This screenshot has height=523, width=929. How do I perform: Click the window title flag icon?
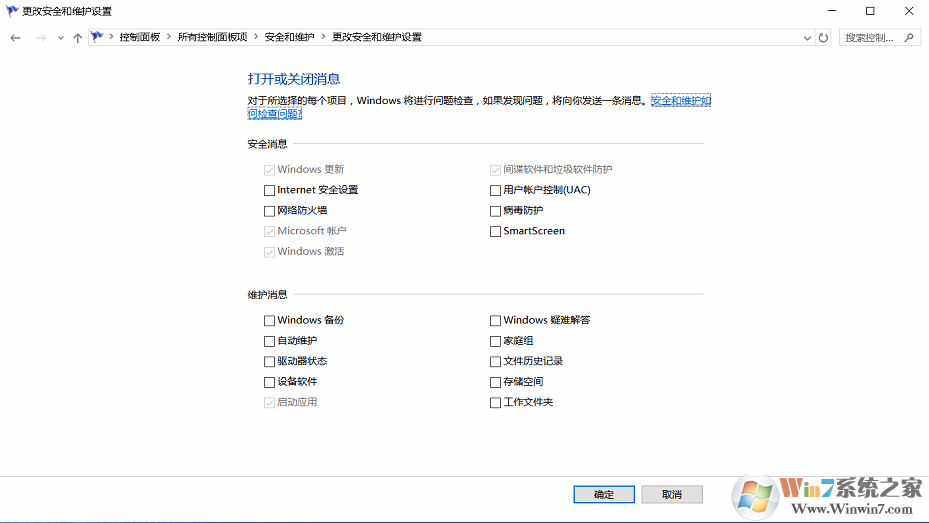(12, 11)
